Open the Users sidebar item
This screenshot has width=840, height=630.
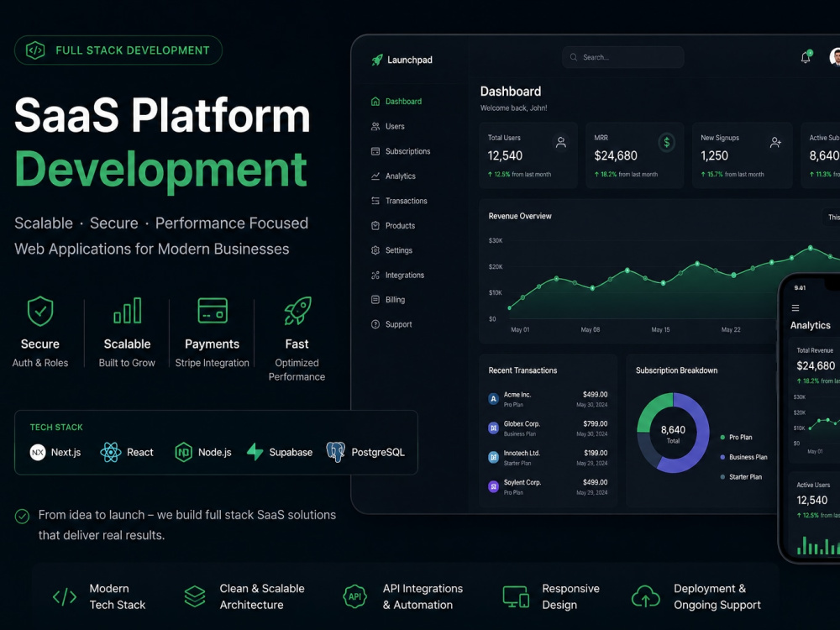point(388,127)
